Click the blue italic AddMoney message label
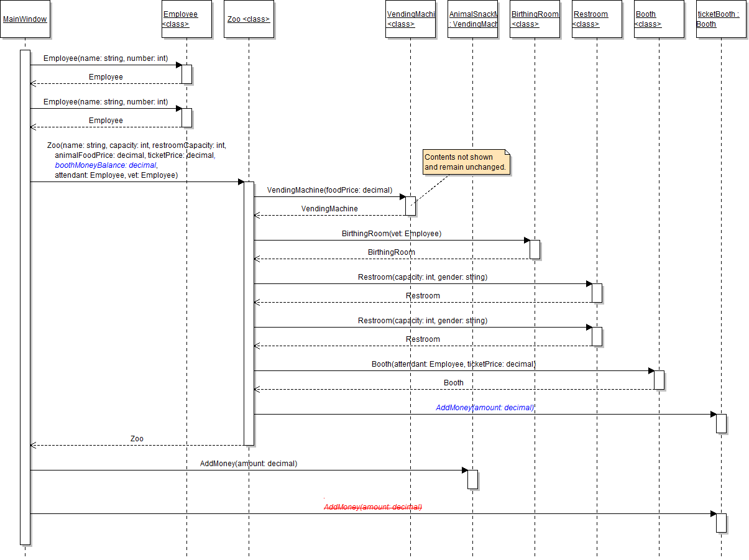749x560 pixels. (x=485, y=408)
